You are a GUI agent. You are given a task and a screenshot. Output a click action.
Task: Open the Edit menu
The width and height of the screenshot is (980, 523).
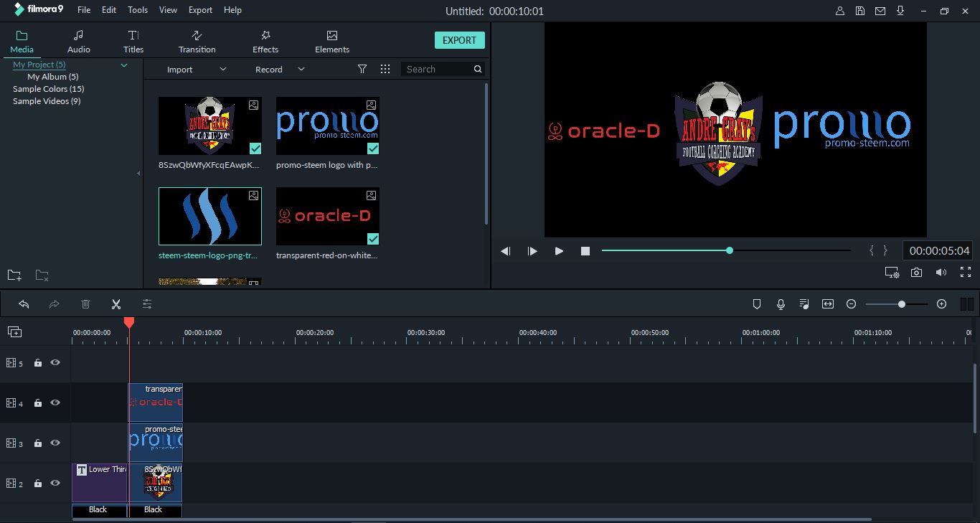[x=109, y=10]
